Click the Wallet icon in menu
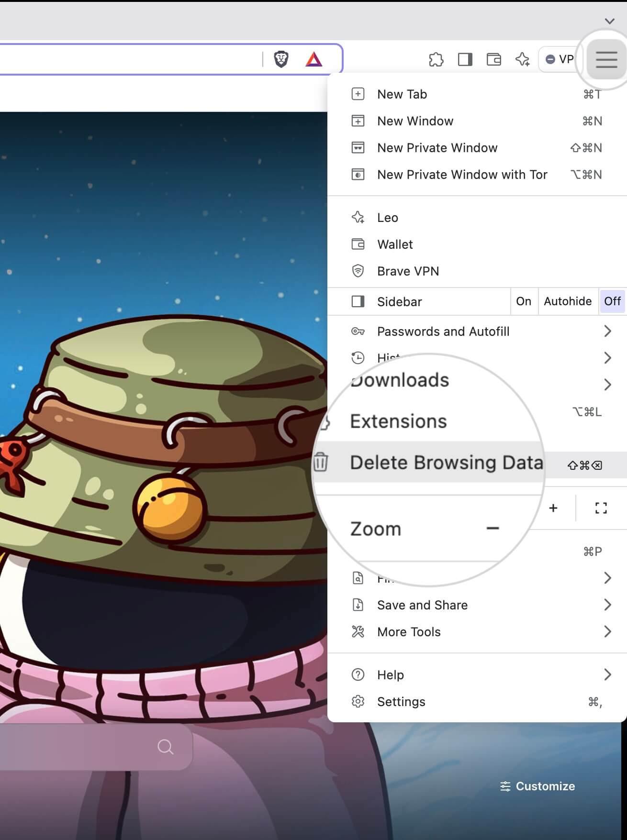Viewport: 627px width, 840px height. 358,244
